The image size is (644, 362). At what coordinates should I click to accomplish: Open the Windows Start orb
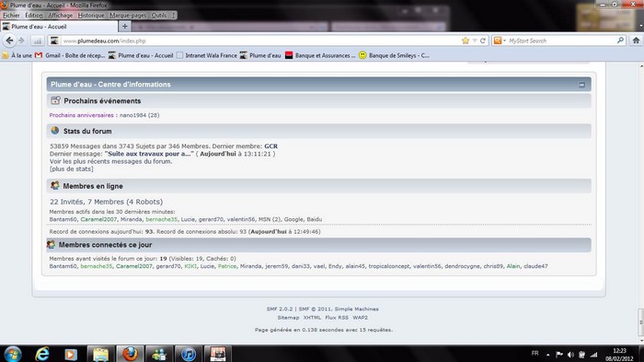[x=13, y=354]
